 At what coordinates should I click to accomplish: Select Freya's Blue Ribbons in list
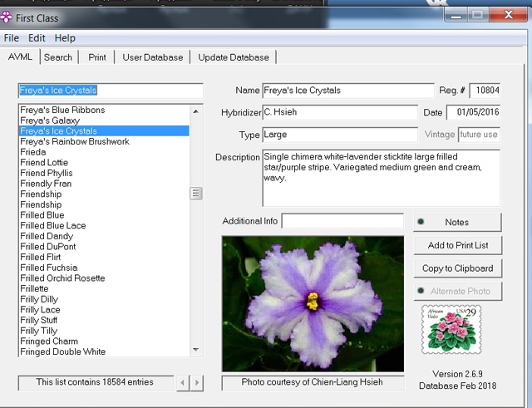pos(104,110)
